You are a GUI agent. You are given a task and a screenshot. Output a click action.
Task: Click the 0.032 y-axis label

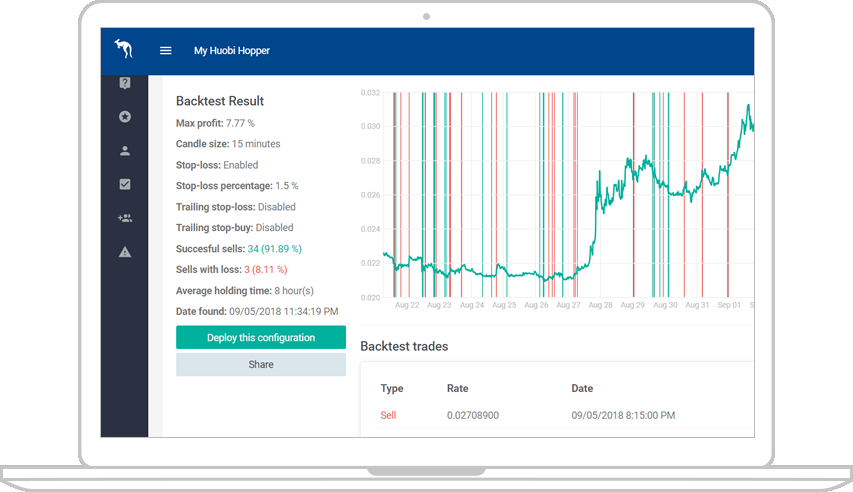370,93
